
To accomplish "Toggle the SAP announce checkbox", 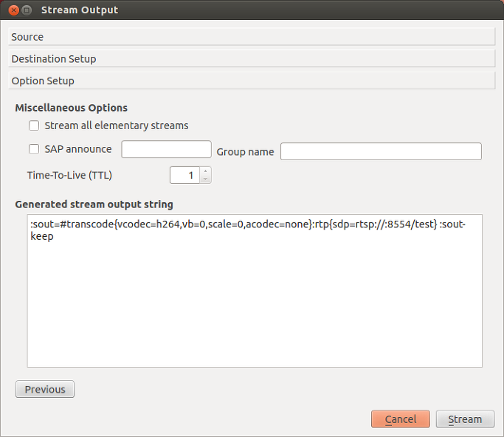I will click(34, 149).
